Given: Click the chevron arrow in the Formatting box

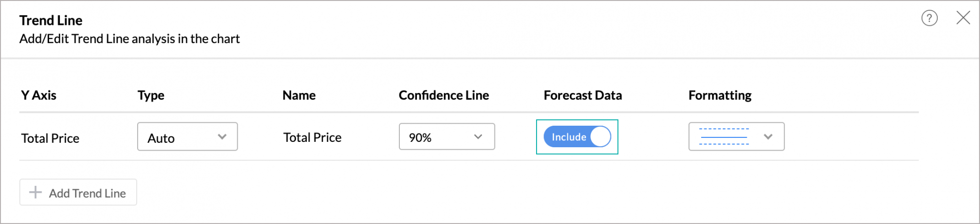Looking at the screenshot, I should coord(768,137).
